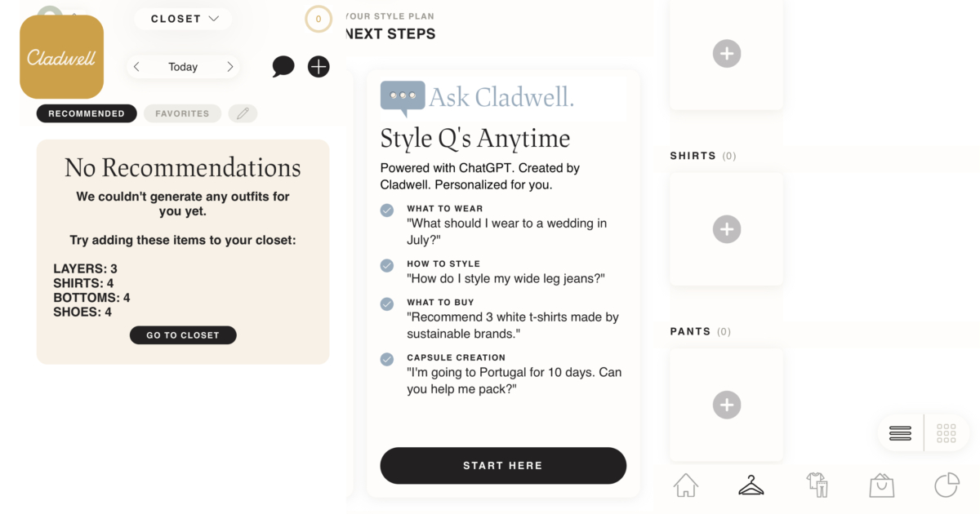980x514 pixels.
Task: Switch to list view layout
Action: coord(900,433)
